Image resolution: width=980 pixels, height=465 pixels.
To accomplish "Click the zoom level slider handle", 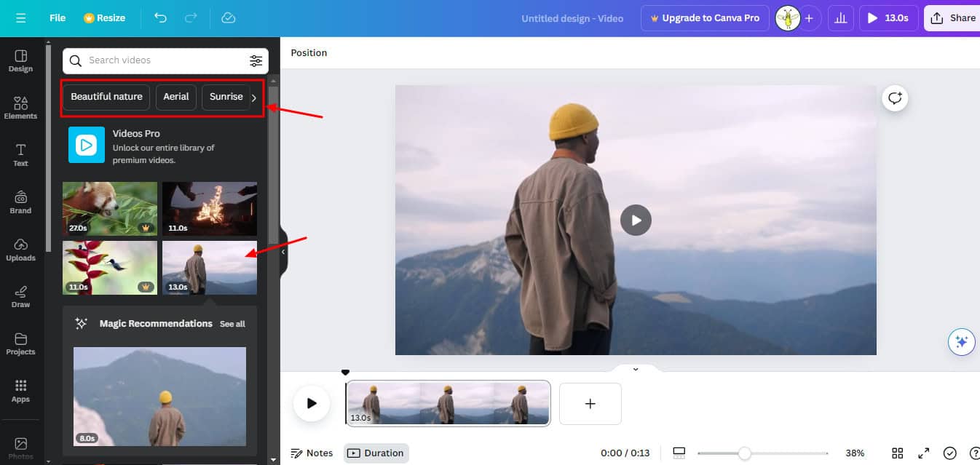I will pyautogui.click(x=744, y=453).
